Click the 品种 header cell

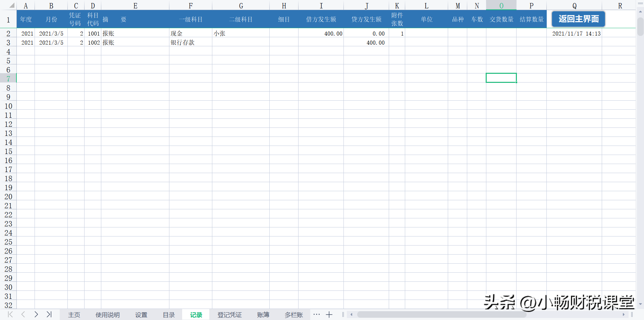(458, 19)
